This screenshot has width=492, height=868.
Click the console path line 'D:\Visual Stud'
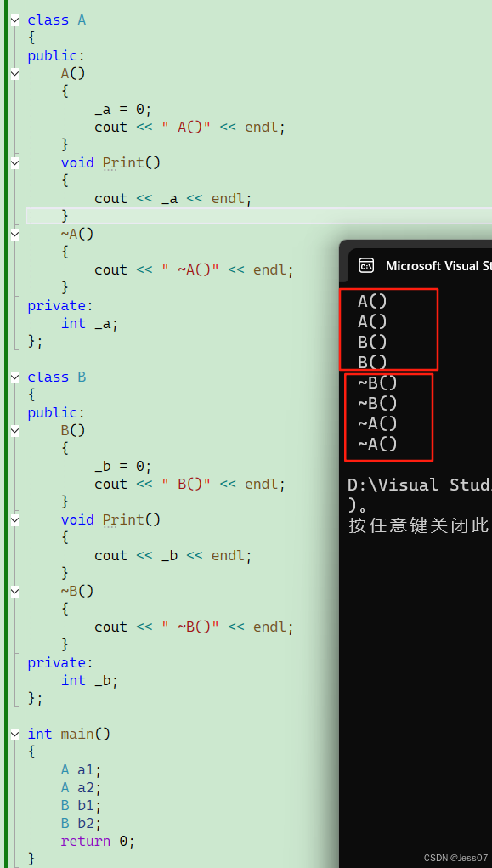point(420,485)
